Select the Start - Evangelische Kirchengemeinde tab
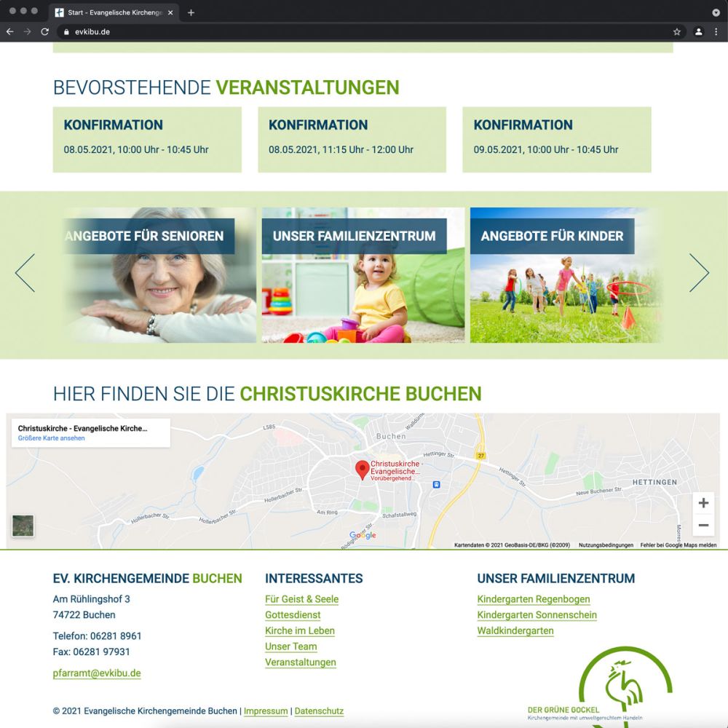 (111, 12)
